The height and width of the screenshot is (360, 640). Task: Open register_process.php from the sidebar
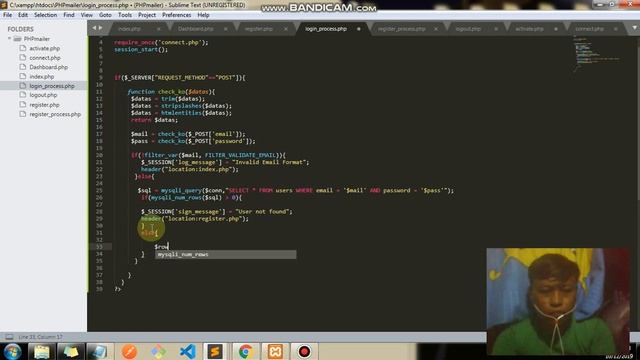pos(55,114)
